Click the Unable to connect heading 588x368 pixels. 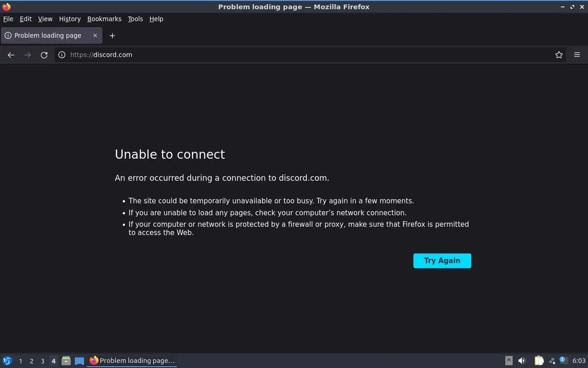(x=170, y=155)
